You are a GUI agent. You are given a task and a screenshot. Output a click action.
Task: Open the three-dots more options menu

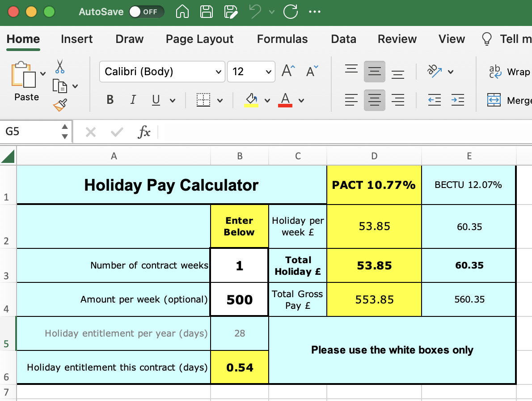(x=315, y=12)
